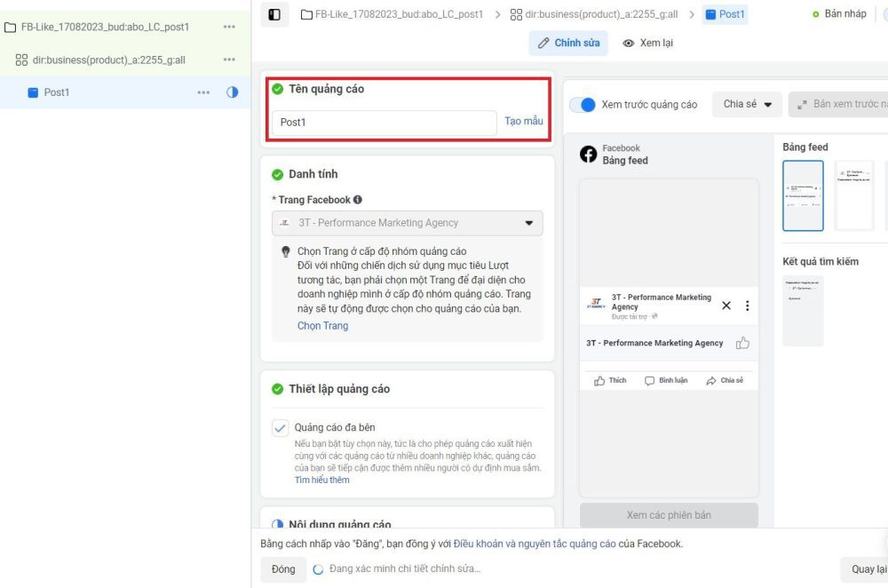
Task: Click the page logo in ad preview
Action: [596, 304]
